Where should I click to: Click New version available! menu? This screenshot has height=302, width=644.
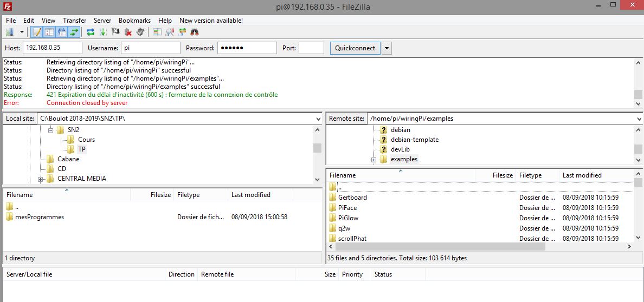[211, 20]
